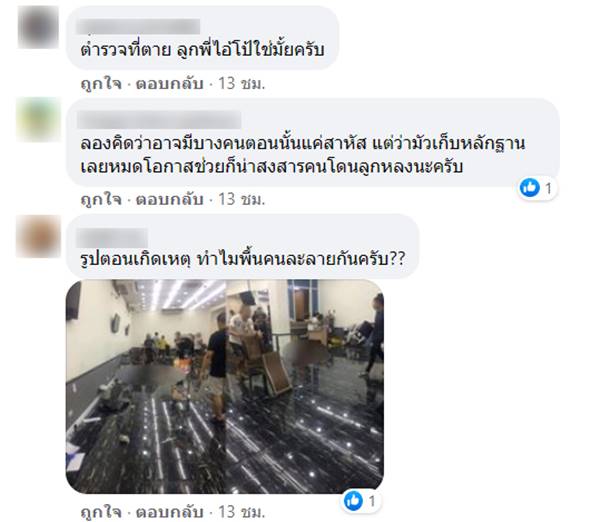
Task: Reply to the photo comment via ตอบกลับ
Action: [x=170, y=512]
